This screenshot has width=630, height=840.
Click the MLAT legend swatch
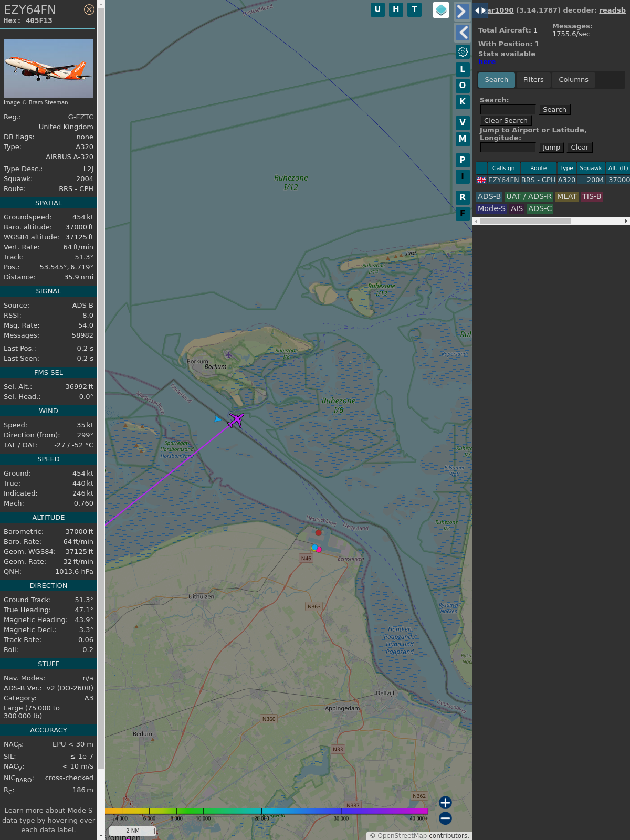pos(566,196)
